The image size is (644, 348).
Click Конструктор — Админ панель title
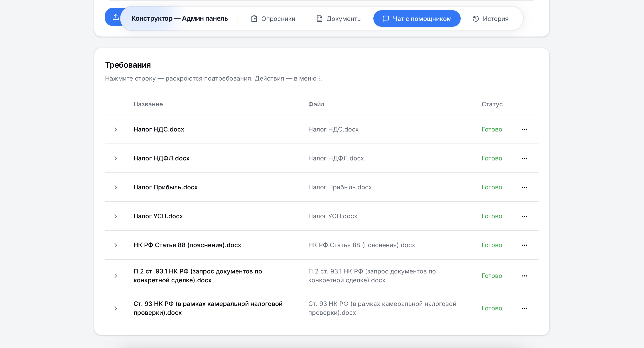coord(180,18)
